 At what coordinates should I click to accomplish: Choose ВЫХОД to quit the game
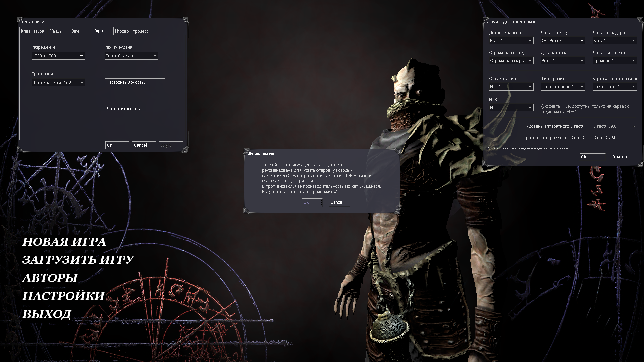(x=47, y=314)
